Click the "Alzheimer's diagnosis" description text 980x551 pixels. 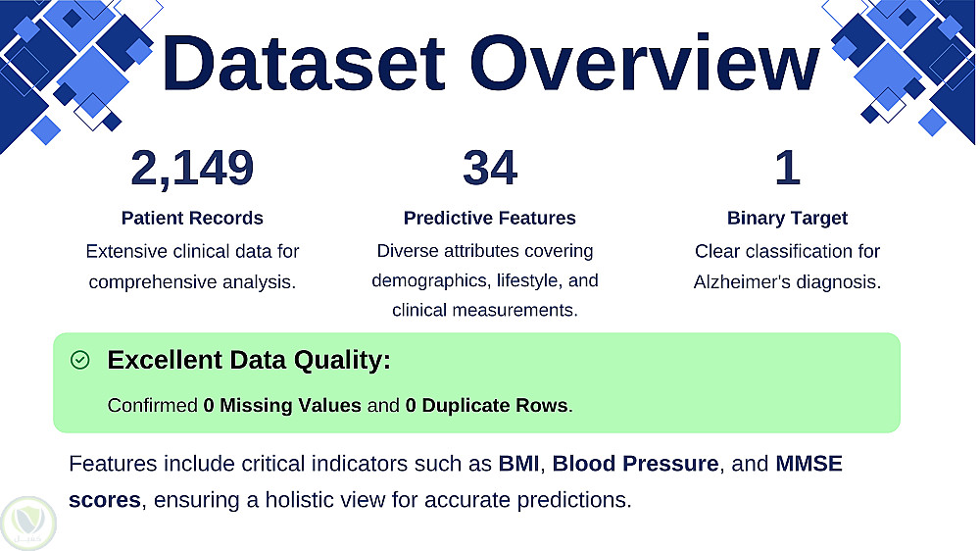click(787, 282)
